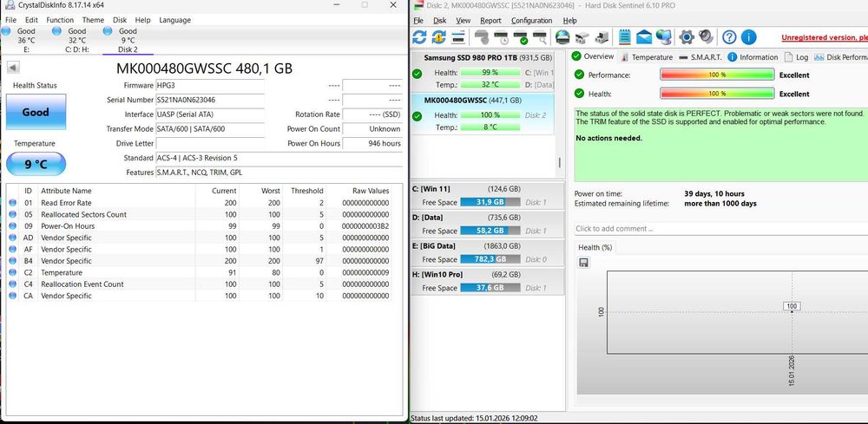Switch to the S.M.A.R.T. tab
This screenshot has width=868, height=424.
700,57
